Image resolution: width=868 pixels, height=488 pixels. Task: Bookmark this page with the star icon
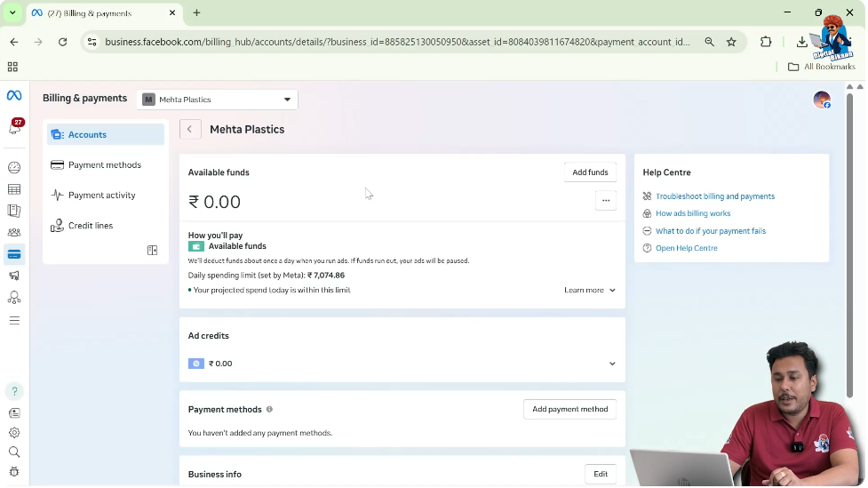click(x=731, y=42)
